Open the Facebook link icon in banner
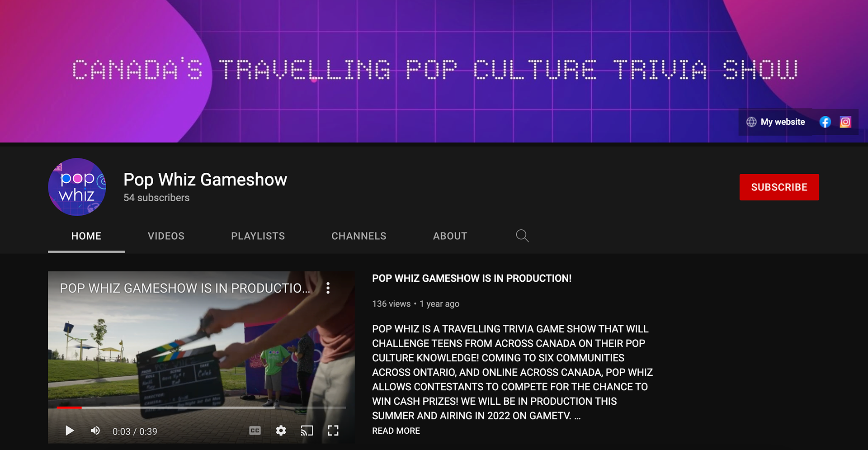 pos(825,122)
